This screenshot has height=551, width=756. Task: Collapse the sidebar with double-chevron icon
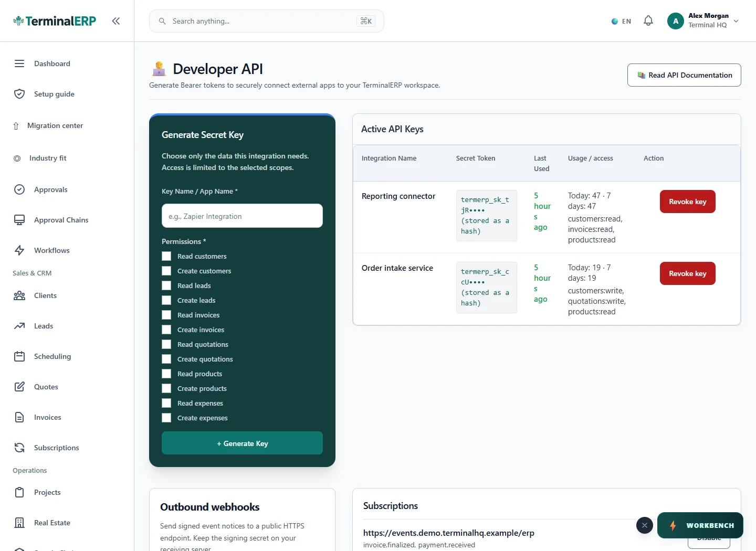pyautogui.click(x=116, y=21)
